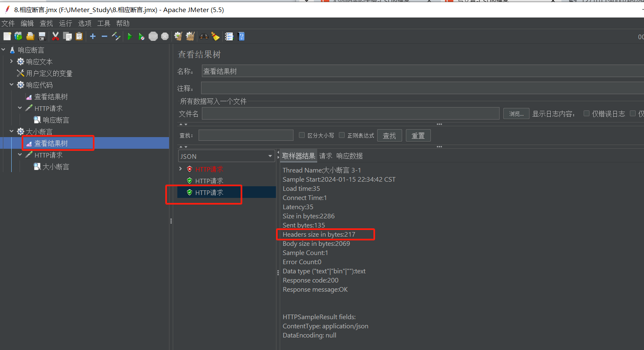Click the Shutdown icon with the X

click(x=165, y=37)
